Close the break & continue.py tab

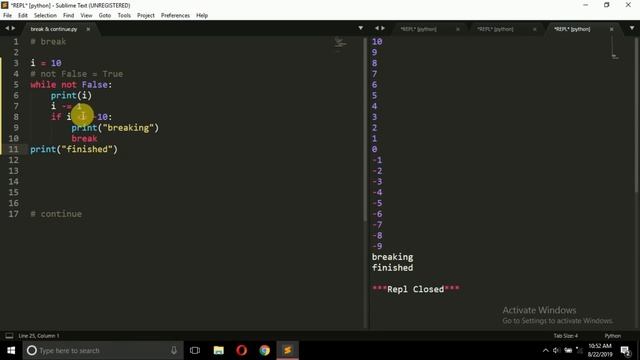coord(88,29)
